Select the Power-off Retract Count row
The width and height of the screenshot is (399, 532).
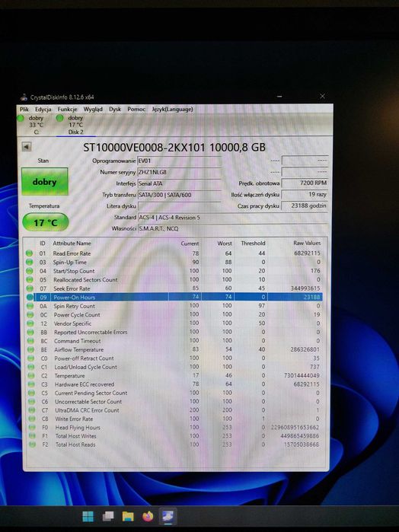tap(173, 358)
